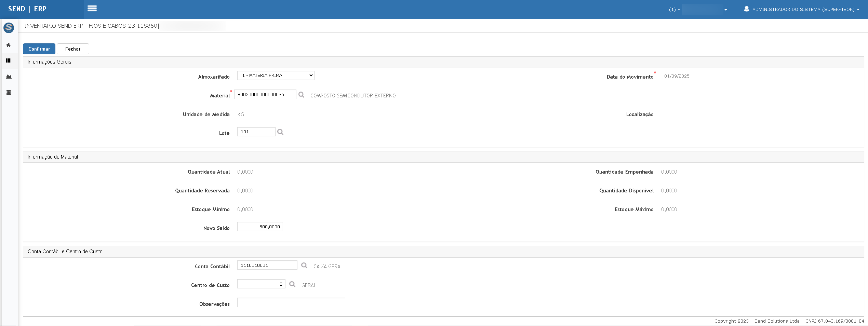
Task: Open Conta Contábil lookup magnifier
Action: (304, 266)
